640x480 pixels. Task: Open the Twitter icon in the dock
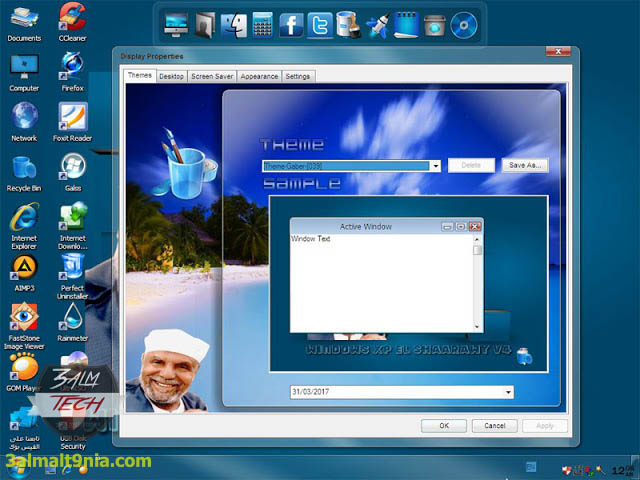point(320,25)
